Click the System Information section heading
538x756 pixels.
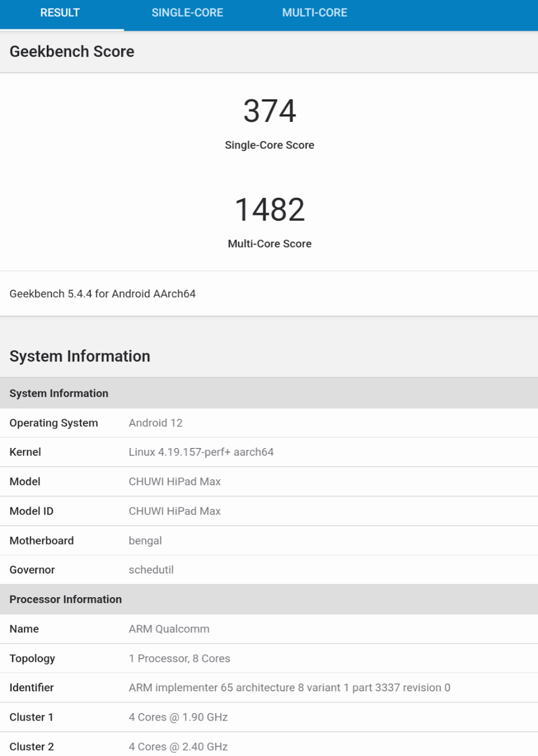[80, 356]
